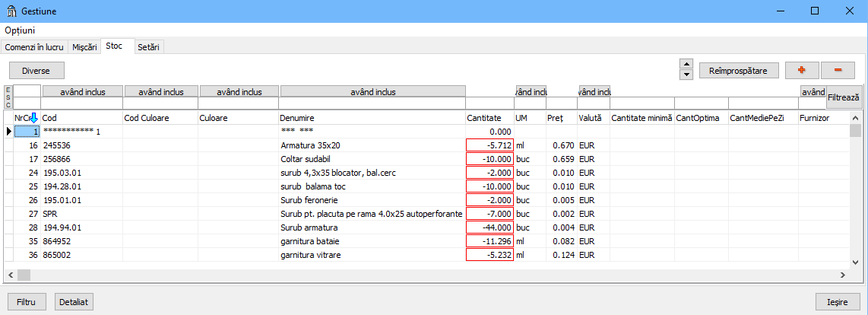Toggle the 'având inclus' mode above Culoare column
Image resolution: width=868 pixels, height=315 pixels.
(x=239, y=91)
